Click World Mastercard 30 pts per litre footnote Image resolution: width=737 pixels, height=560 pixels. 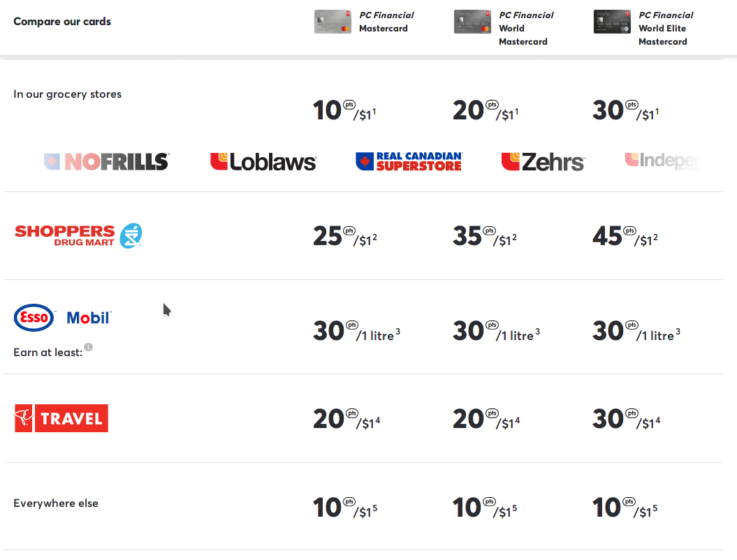(x=537, y=331)
